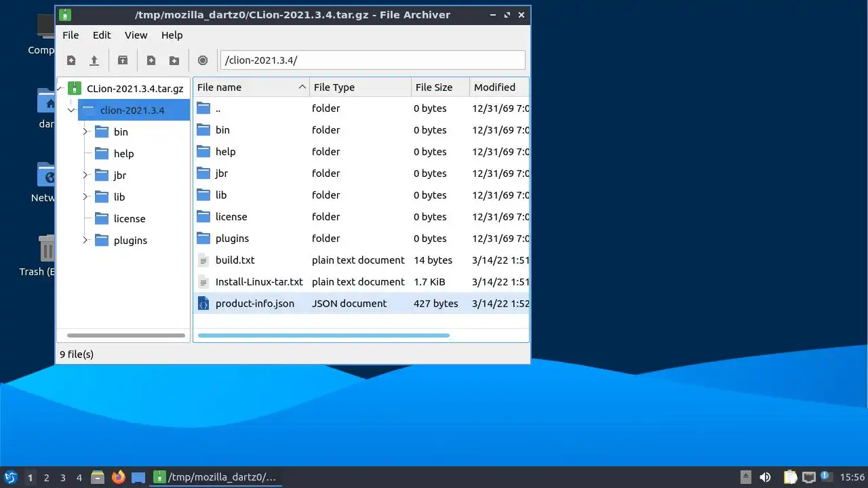Click the volume speaker tray icon

(766, 477)
